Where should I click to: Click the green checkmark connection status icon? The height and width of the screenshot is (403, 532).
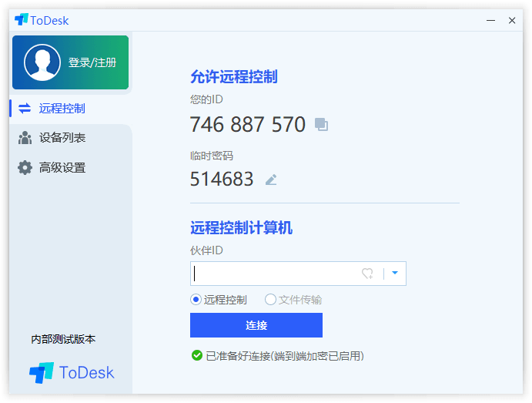[197, 355]
